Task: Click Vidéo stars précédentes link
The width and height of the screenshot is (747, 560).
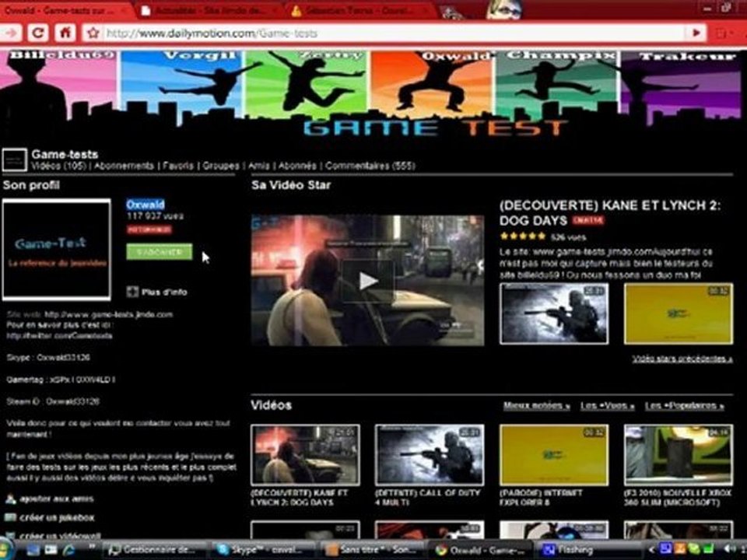Action: pyautogui.click(x=682, y=359)
